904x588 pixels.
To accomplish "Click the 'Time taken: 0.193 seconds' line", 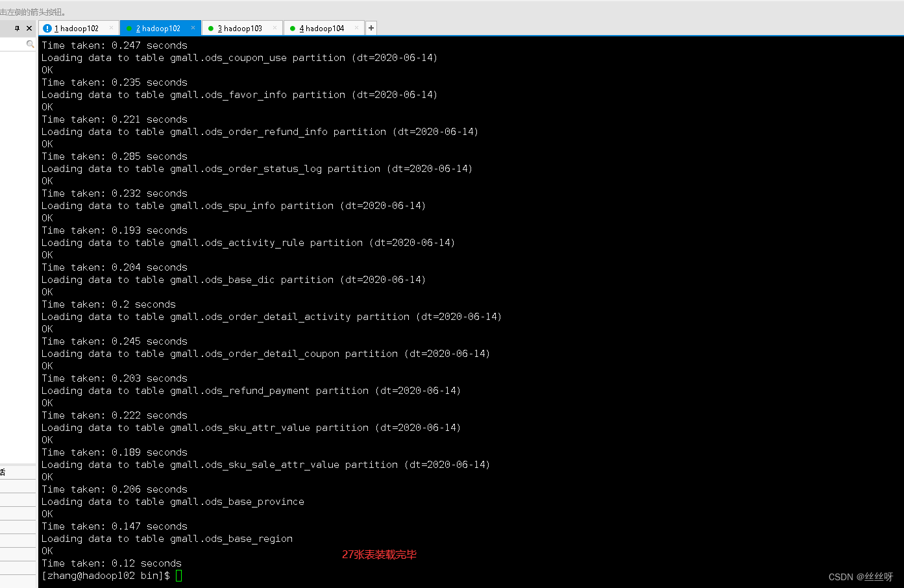I will point(114,230).
